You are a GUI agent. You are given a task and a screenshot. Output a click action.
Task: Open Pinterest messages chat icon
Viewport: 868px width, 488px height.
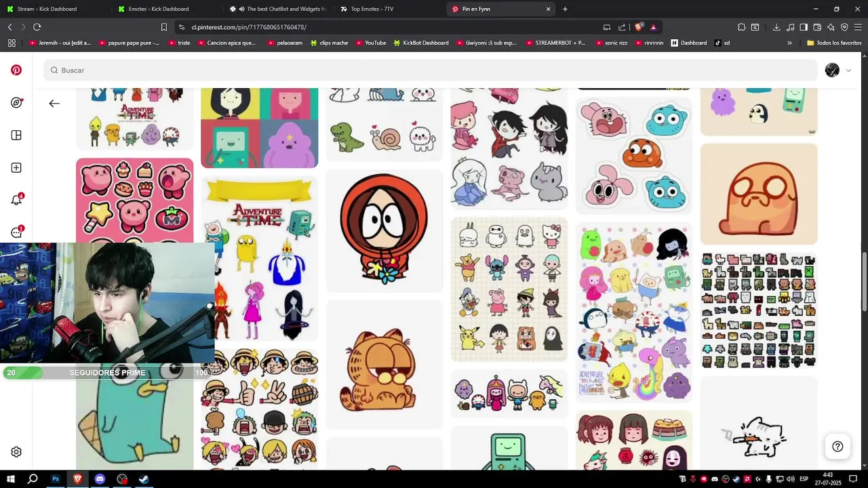tap(16, 232)
